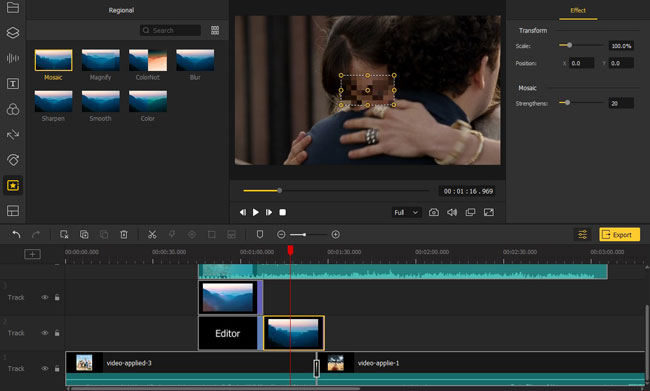
Task: Step to next frame
Action: click(x=269, y=212)
